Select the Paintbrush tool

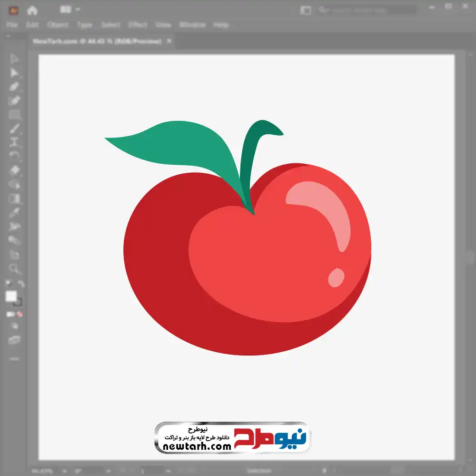(14, 129)
